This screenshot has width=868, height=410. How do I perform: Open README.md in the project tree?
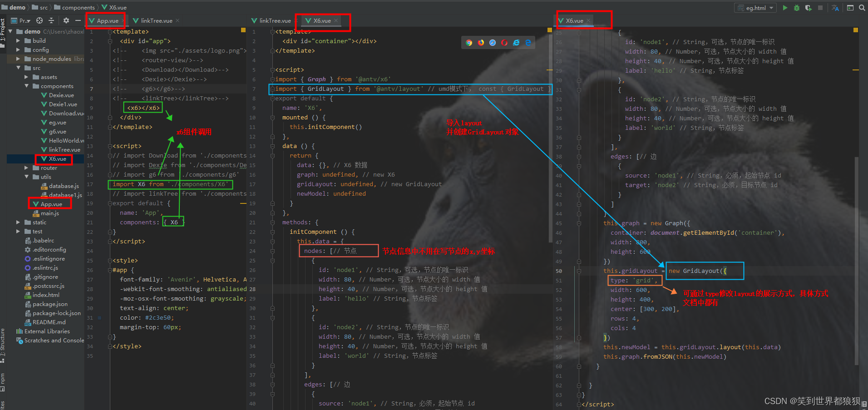point(49,322)
